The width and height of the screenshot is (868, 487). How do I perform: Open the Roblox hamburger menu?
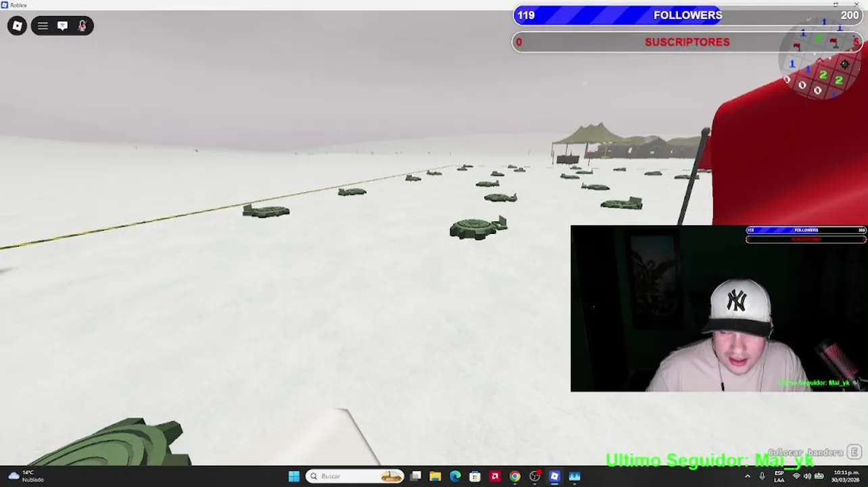43,26
